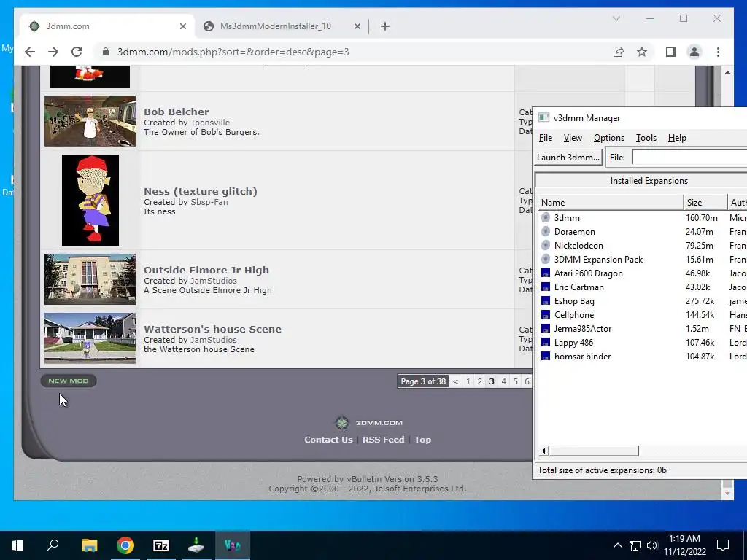
Task: Click the NEW MOD button
Action: (69, 381)
